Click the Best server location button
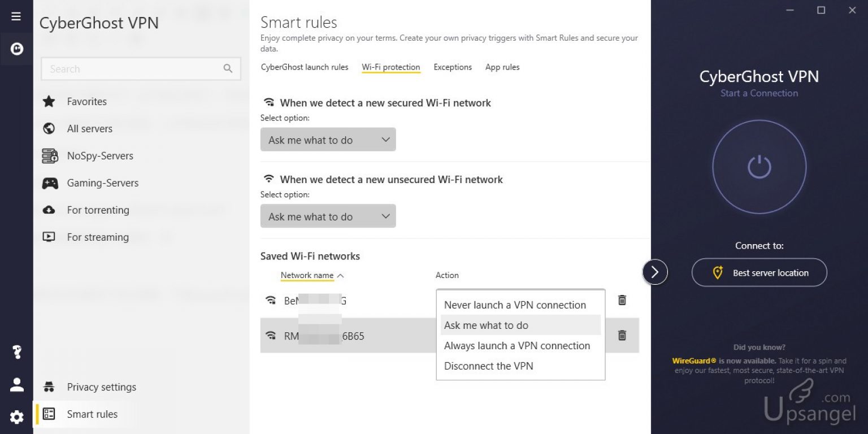Viewport: 868px width, 434px height. tap(759, 273)
